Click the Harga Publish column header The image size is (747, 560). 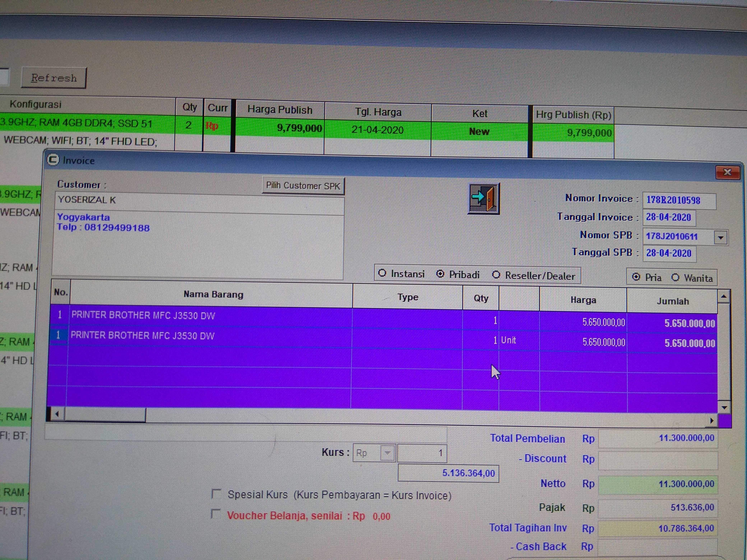click(280, 110)
